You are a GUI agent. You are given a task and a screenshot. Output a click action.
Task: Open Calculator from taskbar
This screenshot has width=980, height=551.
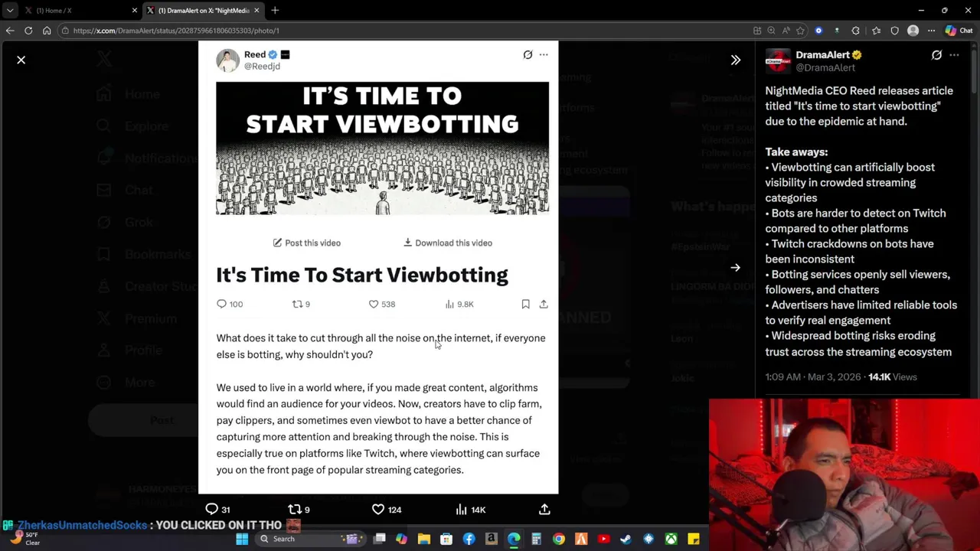tap(536, 539)
